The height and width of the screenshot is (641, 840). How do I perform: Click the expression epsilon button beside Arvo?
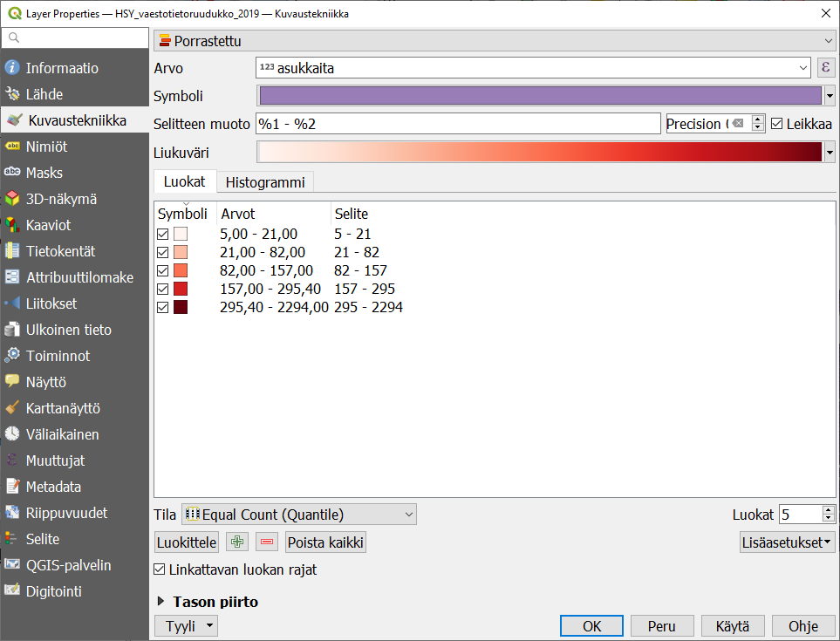[x=825, y=68]
